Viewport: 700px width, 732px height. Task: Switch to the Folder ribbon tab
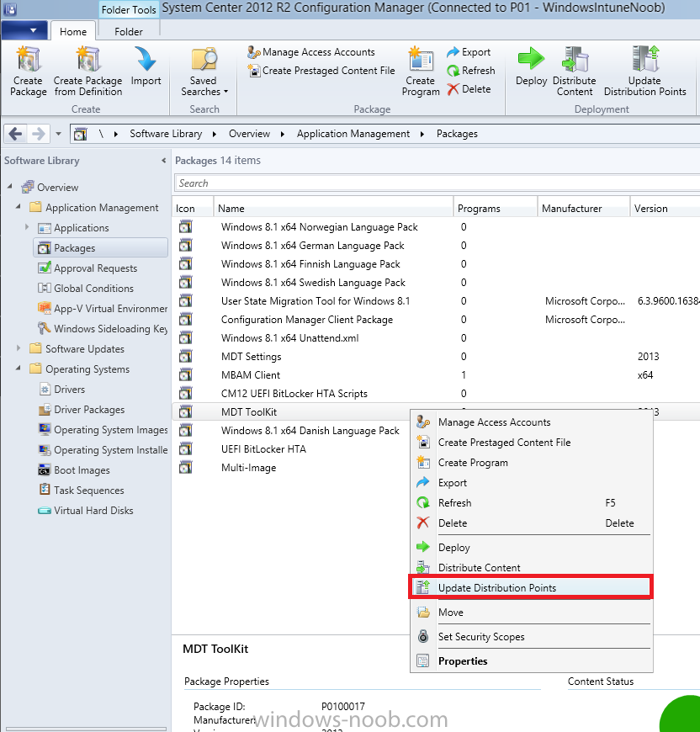click(129, 31)
